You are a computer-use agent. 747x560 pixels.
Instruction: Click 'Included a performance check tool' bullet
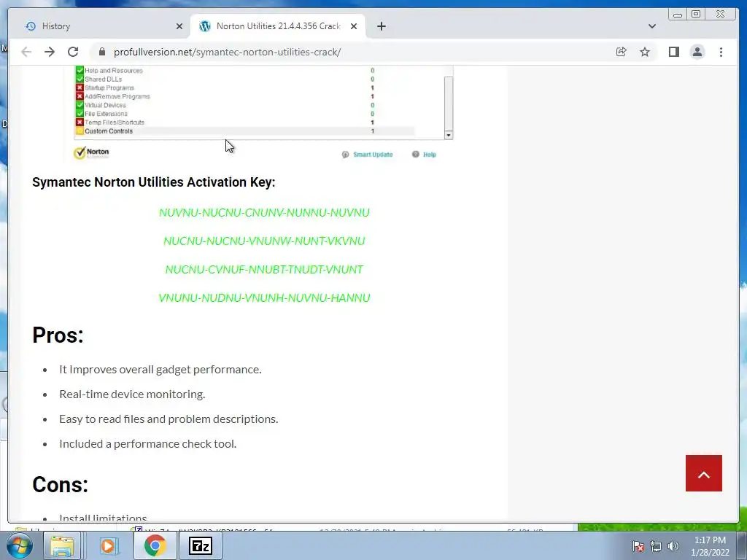point(147,444)
